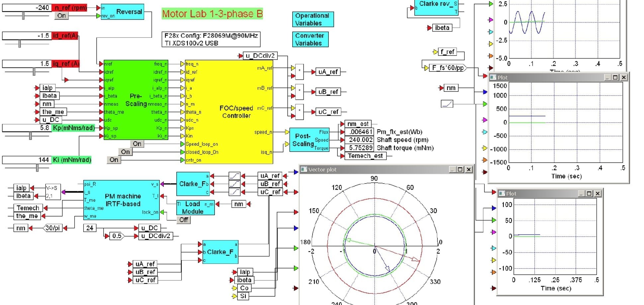Screen dimensions: 644x305
Task: Toggle the On button for Speed_loop_on
Action: click(137, 144)
